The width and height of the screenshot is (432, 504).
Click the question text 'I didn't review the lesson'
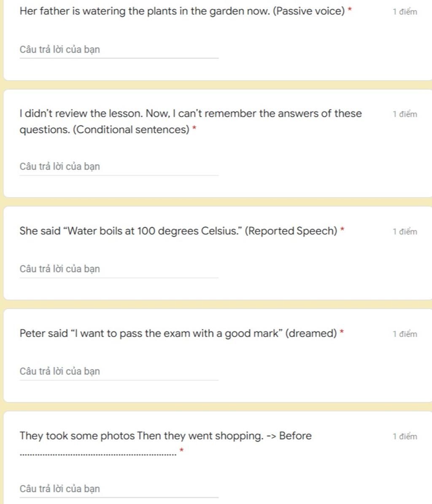[x=191, y=121]
